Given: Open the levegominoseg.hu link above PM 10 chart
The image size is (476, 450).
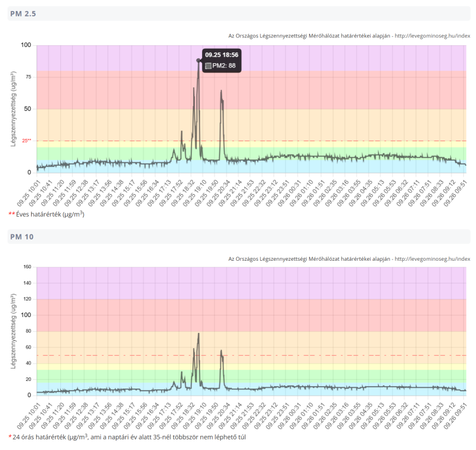Looking at the screenshot, I should click(x=433, y=258).
